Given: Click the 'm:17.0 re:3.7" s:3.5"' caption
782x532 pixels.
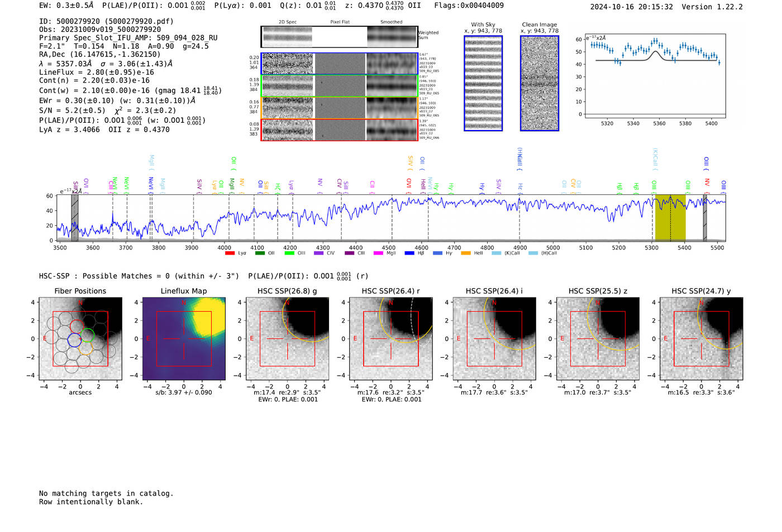Looking at the screenshot, I should point(598,392).
